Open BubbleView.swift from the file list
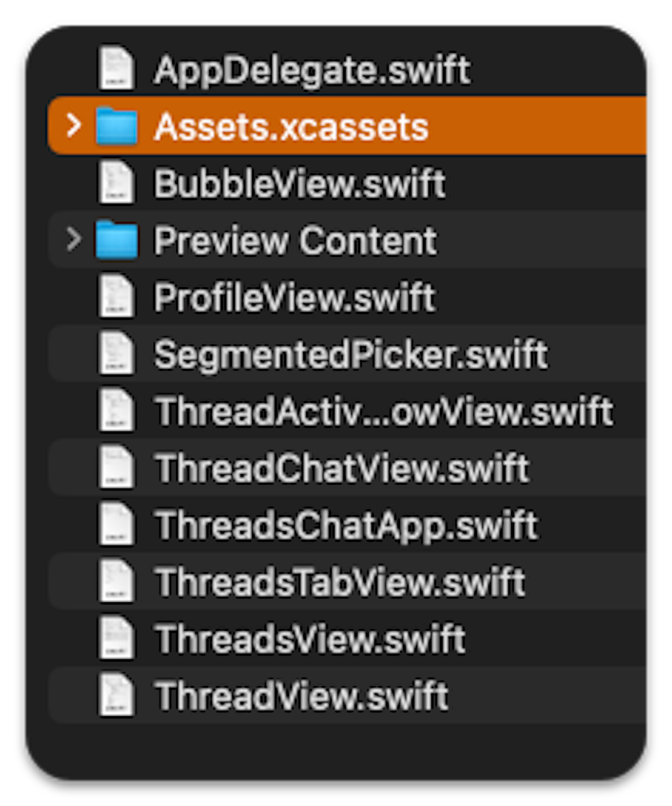This screenshot has width=672, height=806. point(300,183)
